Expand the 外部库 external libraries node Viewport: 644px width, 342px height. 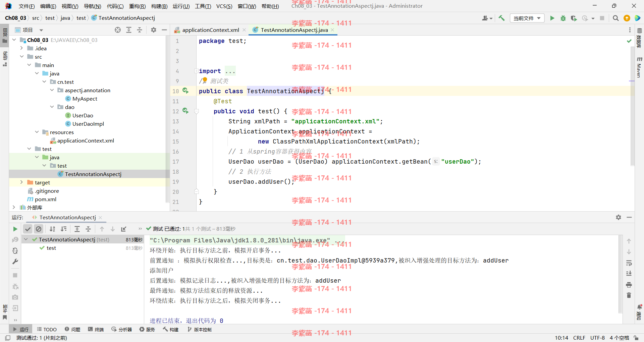14,208
